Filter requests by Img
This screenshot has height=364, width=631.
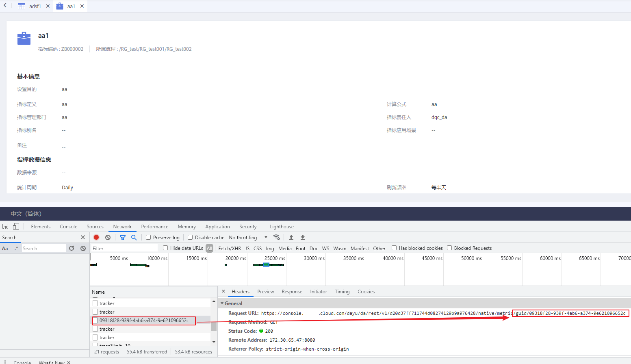pyautogui.click(x=270, y=248)
